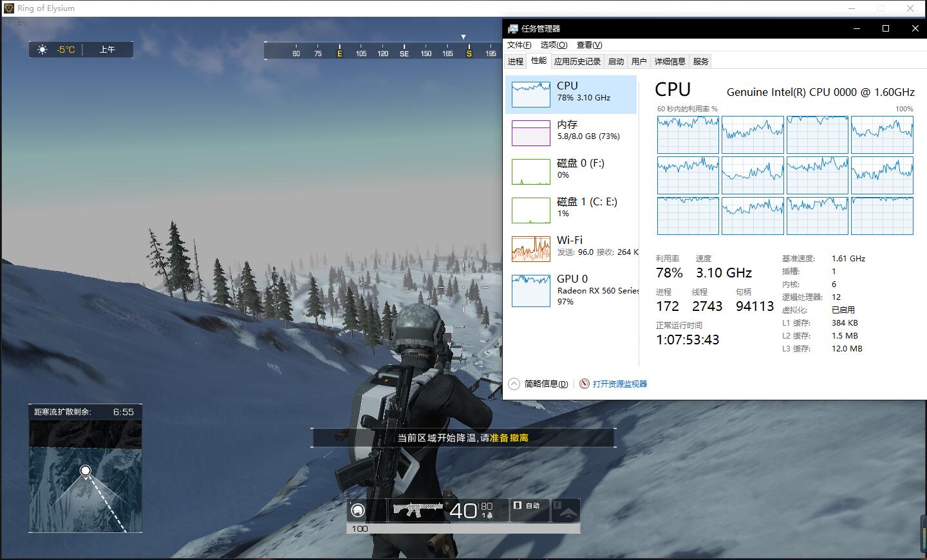Select GPU 0 Radeon RX 560 entry
Image resolution: width=927 pixels, height=560 pixels.
click(x=571, y=290)
